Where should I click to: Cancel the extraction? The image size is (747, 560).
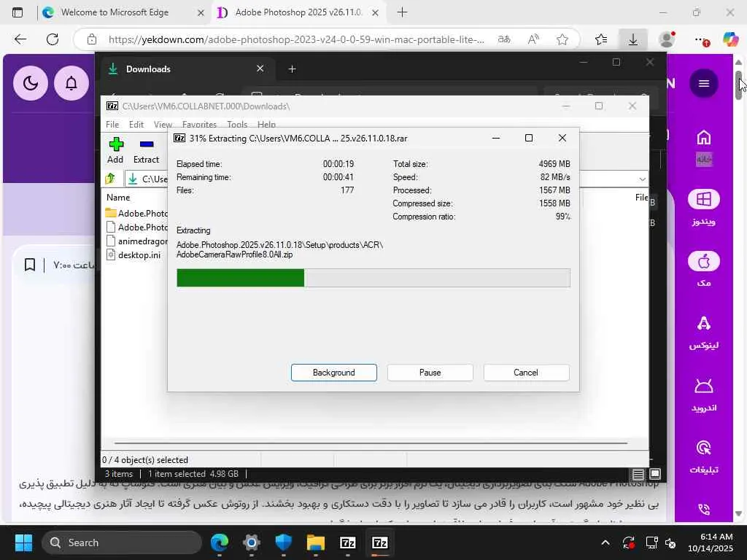(x=526, y=373)
